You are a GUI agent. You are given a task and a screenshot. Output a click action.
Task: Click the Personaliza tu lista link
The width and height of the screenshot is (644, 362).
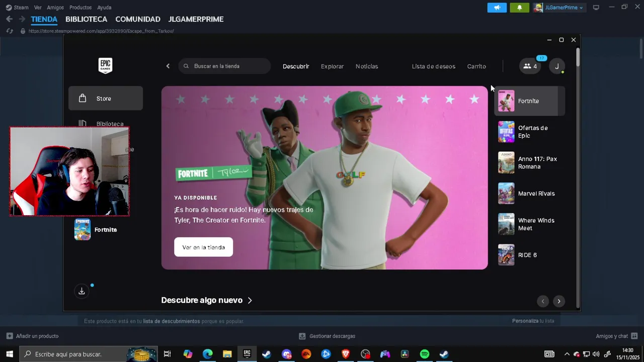(533, 321)
